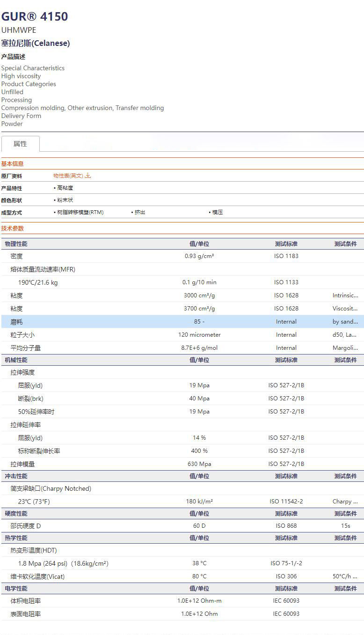Image resolution: width=364 pixels, height=635 pixels.
Task: Click the 平均分子量 row label
Action: (x=25, y=348)
